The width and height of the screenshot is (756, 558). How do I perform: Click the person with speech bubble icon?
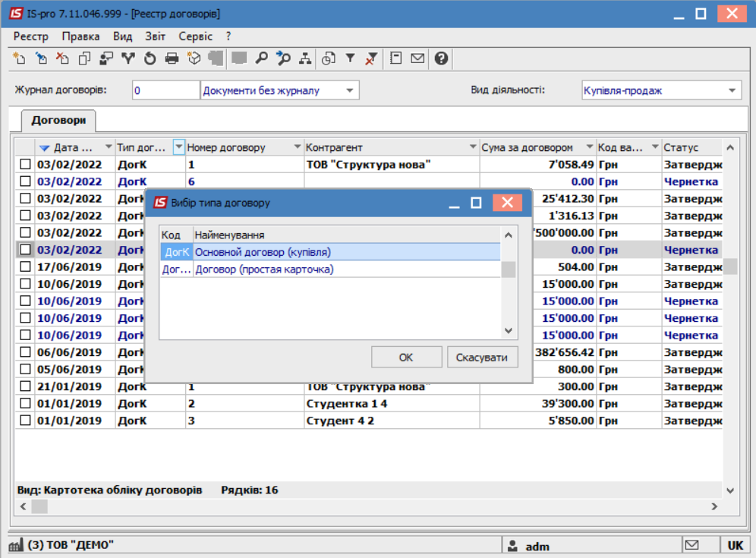pos(106,58)
